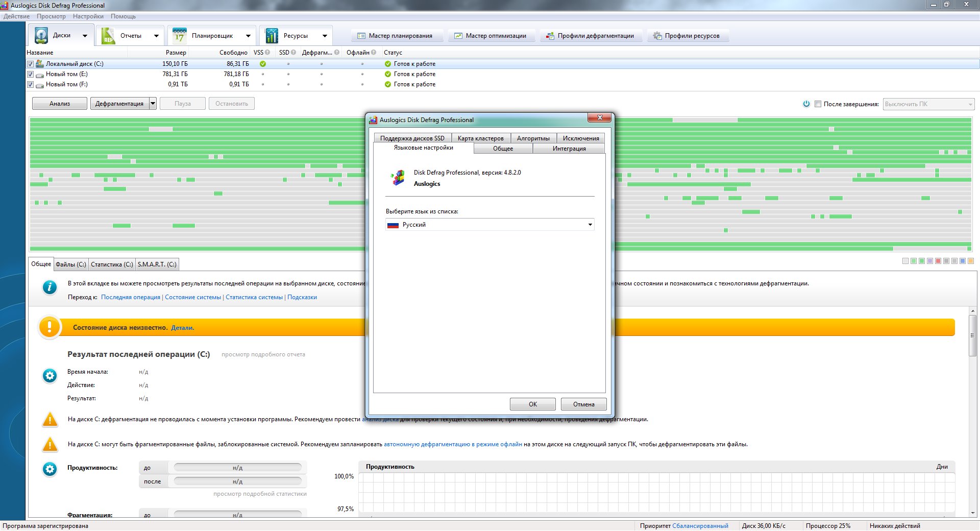Click the warning triangle for the 'фрагментированные файлы' message
The height and width of the screenshot is (531, 980).
[50, 445]
